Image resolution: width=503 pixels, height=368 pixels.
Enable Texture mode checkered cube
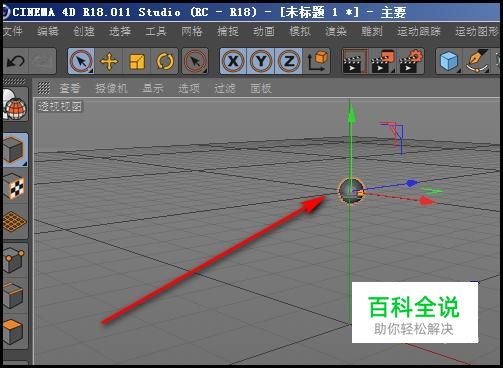tap(15, 186)
